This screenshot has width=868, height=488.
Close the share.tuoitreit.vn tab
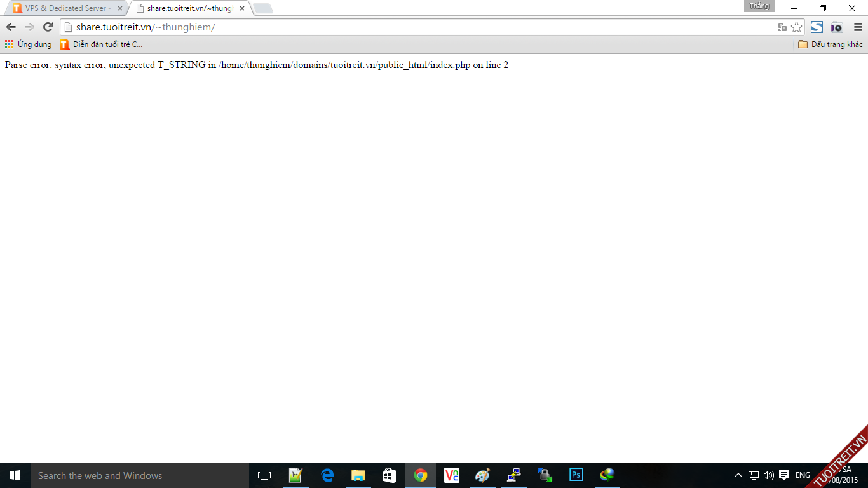coord(241,8)
